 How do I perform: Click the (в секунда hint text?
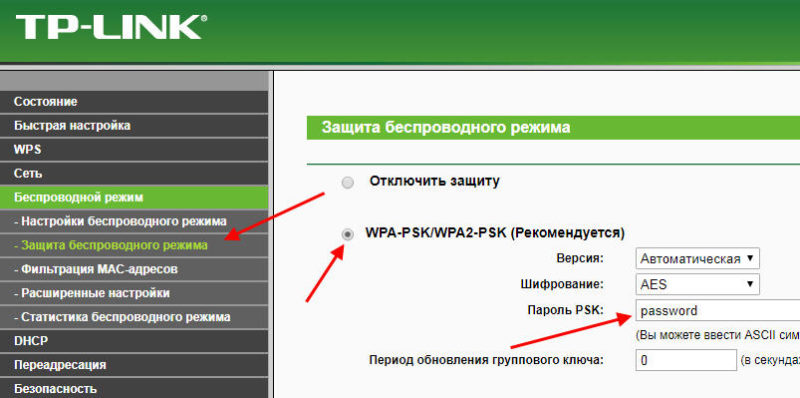[x=769, y=361]
